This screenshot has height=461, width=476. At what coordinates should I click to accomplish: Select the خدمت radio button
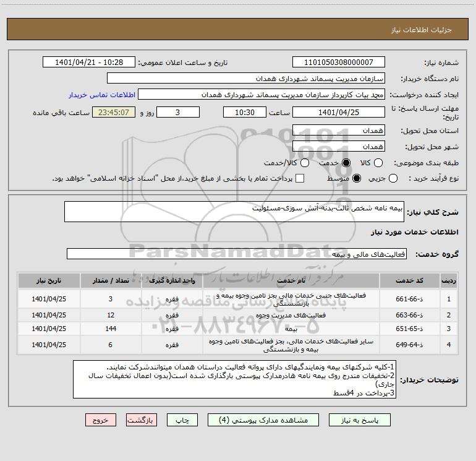tap(346, 163)
